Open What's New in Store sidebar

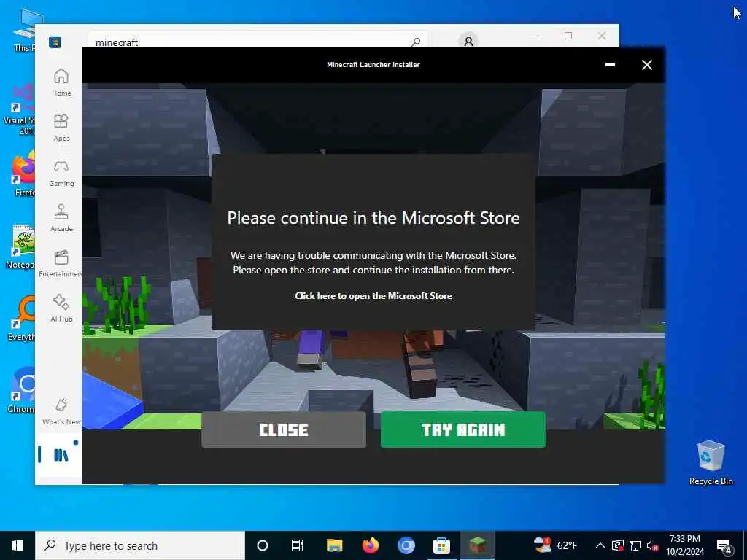click(61, 411)
